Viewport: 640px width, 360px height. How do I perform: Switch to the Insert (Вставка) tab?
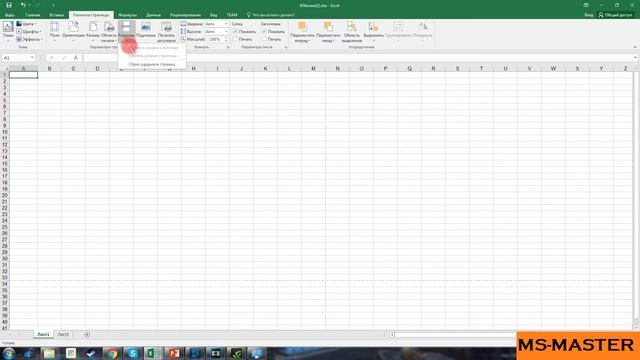[57, 15]
